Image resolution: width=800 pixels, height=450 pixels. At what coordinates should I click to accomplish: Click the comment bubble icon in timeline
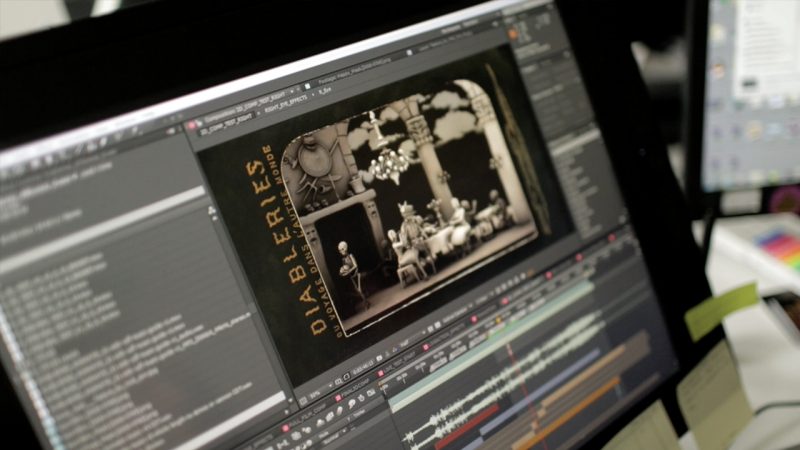(x=352, y=404)
